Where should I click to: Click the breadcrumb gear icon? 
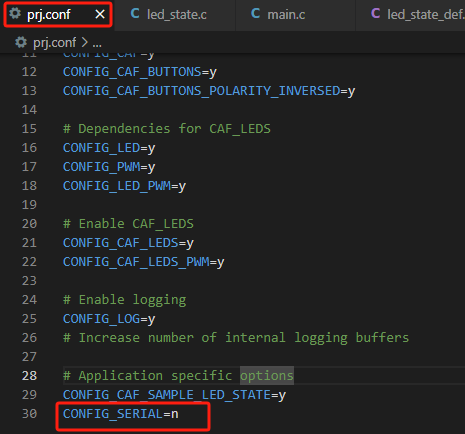pyautogui.click(x=21, y=42)
